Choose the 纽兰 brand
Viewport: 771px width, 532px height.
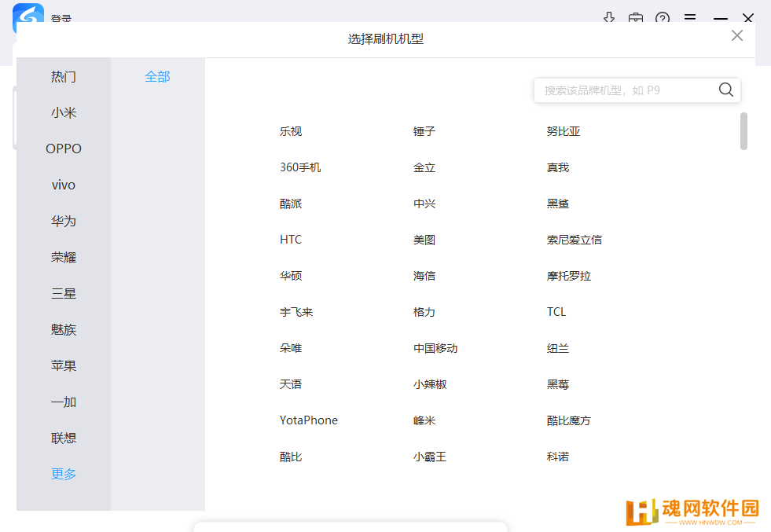coord(557,348)
